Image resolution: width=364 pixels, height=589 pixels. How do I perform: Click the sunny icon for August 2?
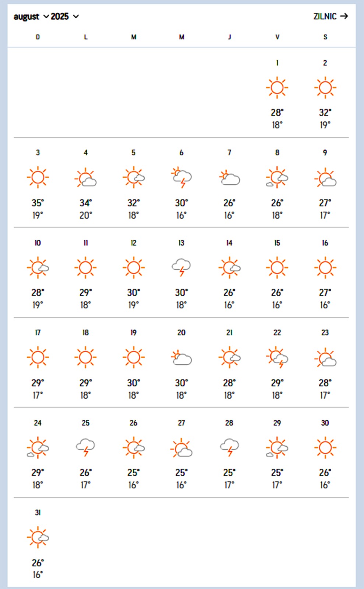(x=325, y=88)
